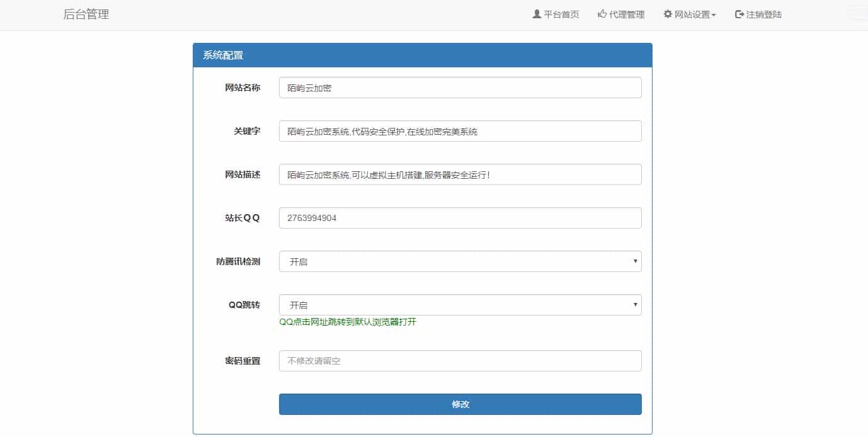Click inside the 关键字 input field
This screenshot has width=868, height=437.
460,131
